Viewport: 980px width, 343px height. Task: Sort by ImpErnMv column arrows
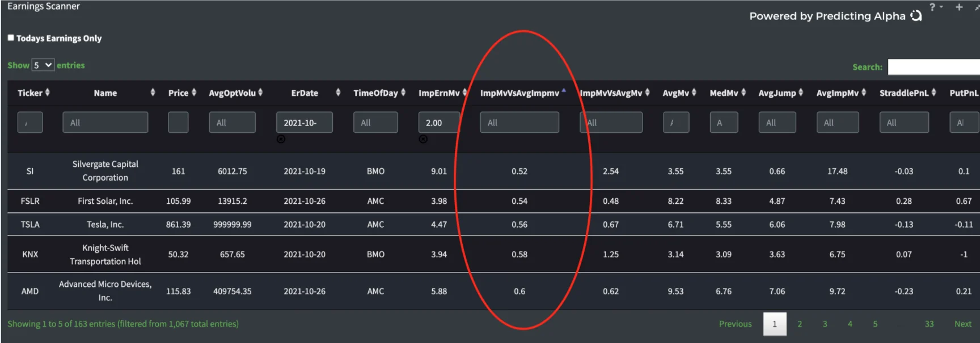[x=464, y=92]
